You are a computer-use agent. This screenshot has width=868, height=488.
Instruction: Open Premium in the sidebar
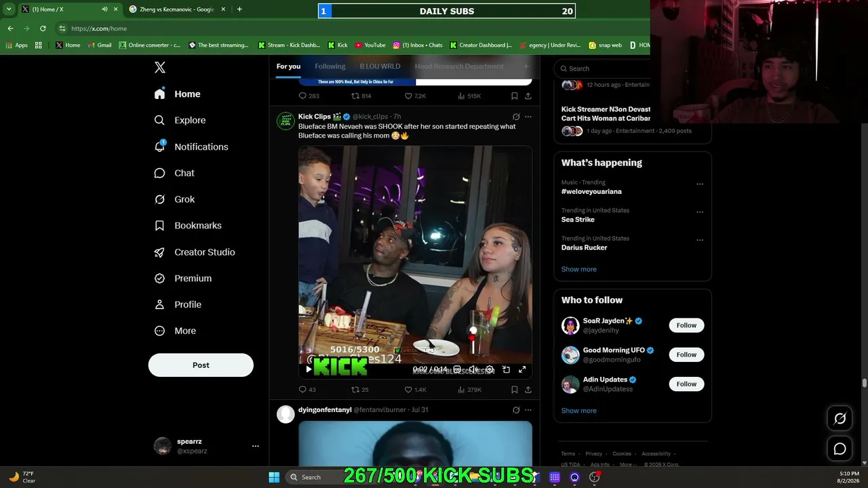(x=183, y=279)
